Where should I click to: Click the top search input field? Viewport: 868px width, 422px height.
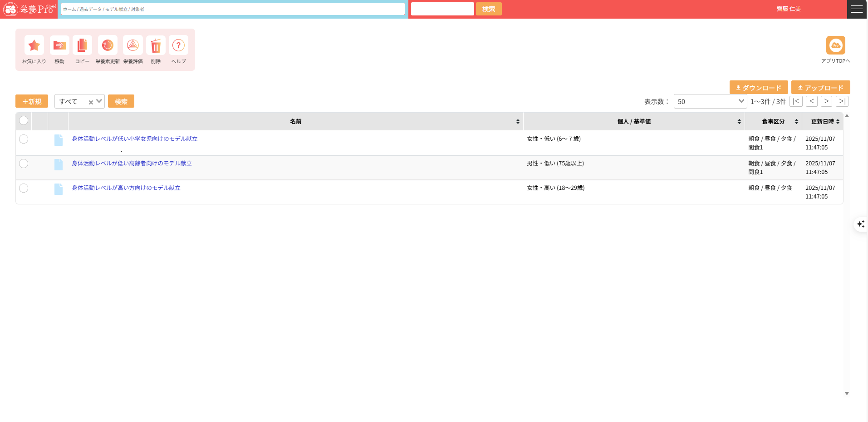tap(442, 9)
